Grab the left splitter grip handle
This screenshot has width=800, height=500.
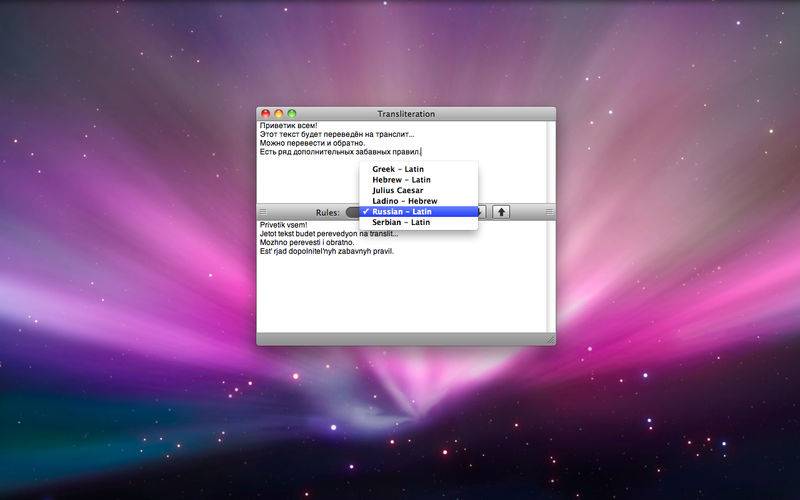tap(263, 212)
